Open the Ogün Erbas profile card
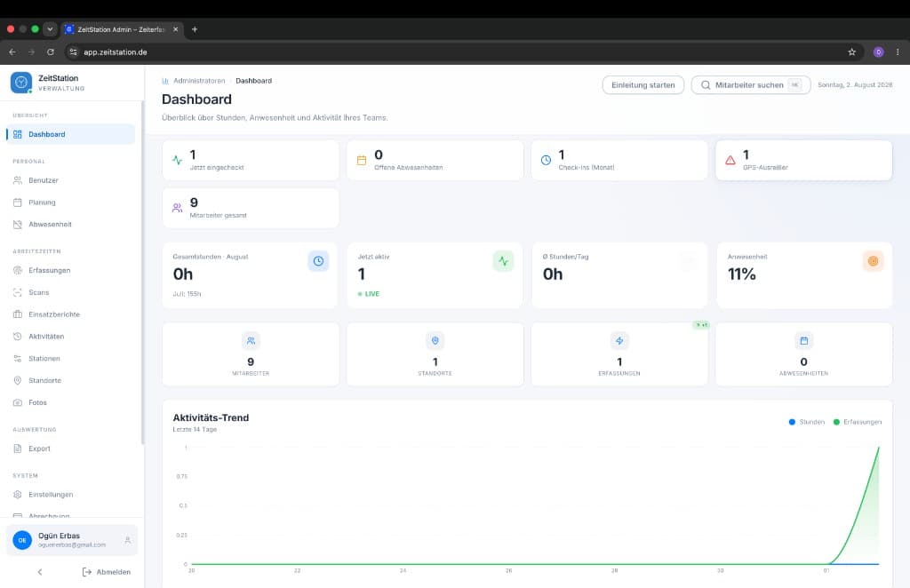910x588 pixels. coord(71,540)
